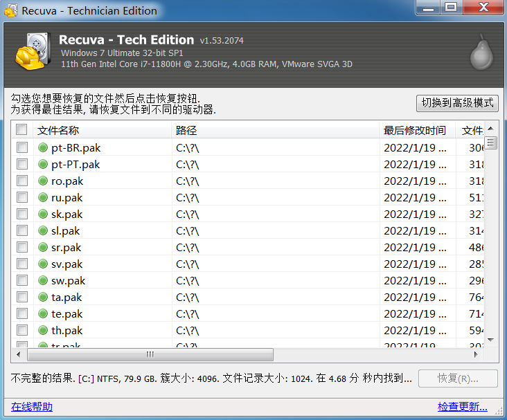Check the box for pt-BR.pak
Viewport: 507px width, 420px height.
(x=22, y=147)
